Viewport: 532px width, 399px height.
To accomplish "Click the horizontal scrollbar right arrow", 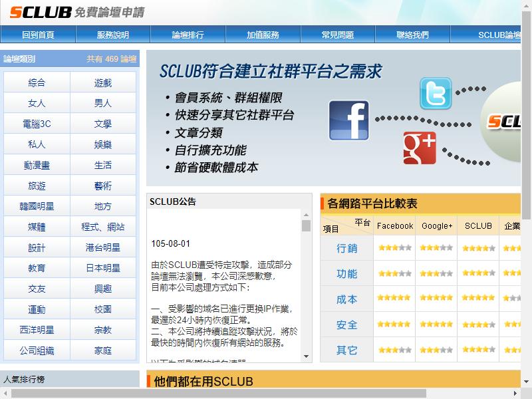I will 515,394.
